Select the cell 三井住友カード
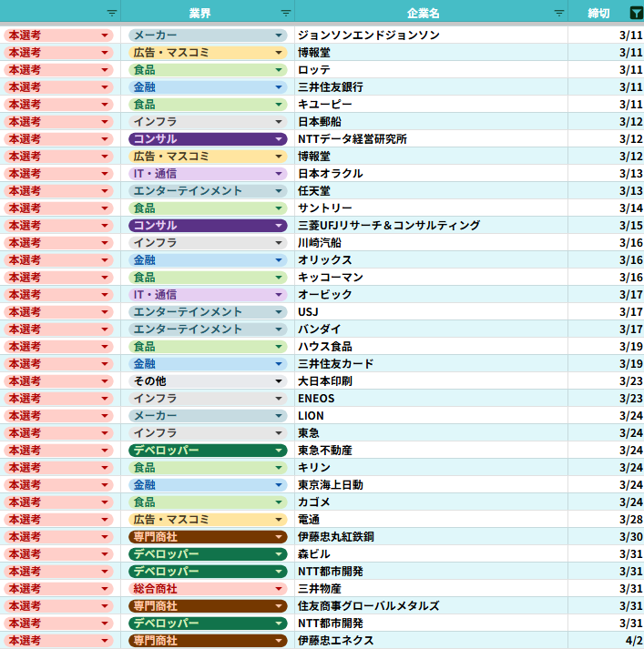Viewport: 644px width, 649px height. [x=431, y=364]
